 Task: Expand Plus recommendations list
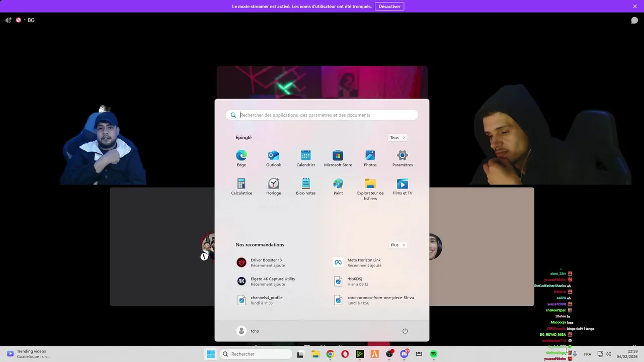[x=397, y=245]
